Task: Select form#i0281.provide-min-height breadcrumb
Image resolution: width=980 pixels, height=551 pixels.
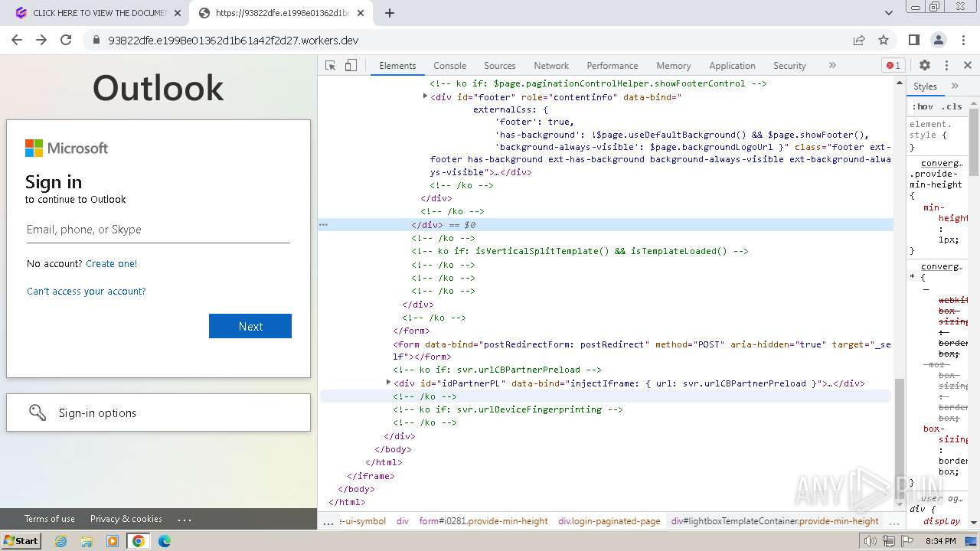Action: [x=483, y=521]
